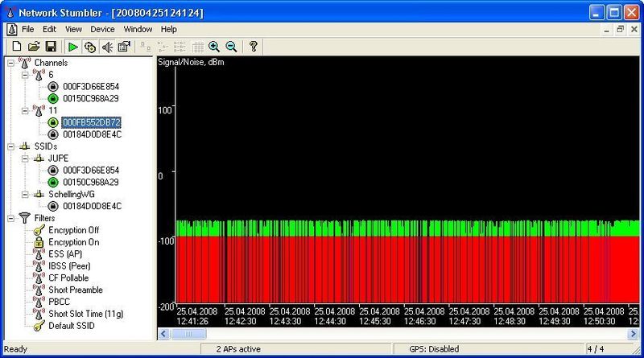Apply the Encryption On filter
The image size is (644, 358).
[x=74, y=242]
